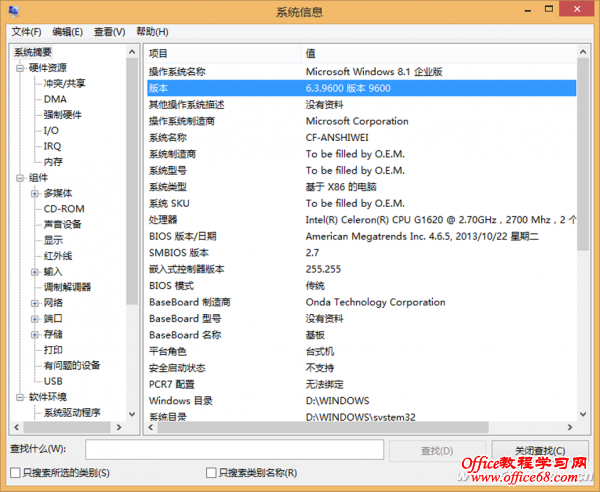Select the 操作系统制造商 row

coord(362,121)
